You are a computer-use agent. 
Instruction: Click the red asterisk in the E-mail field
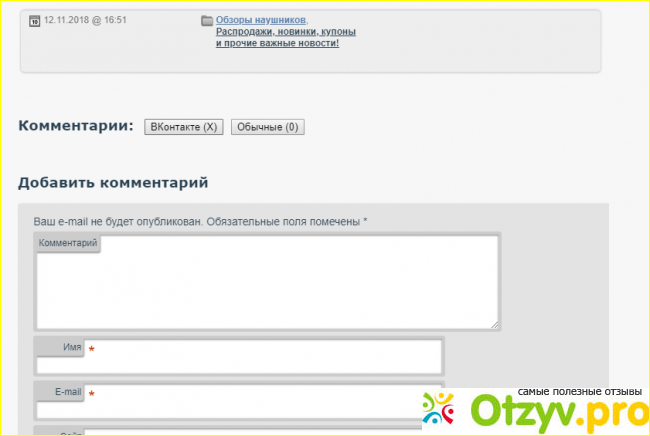[92, 394]
